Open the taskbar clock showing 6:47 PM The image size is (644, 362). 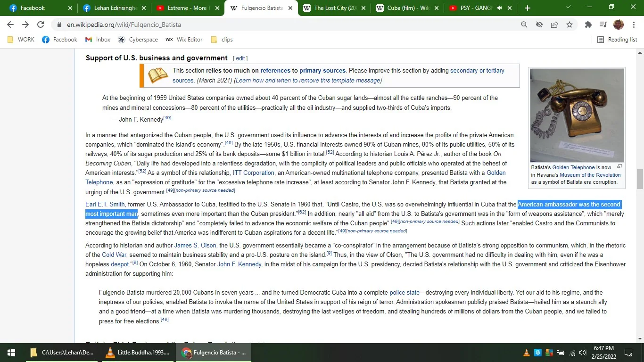(x=604, y=353)
